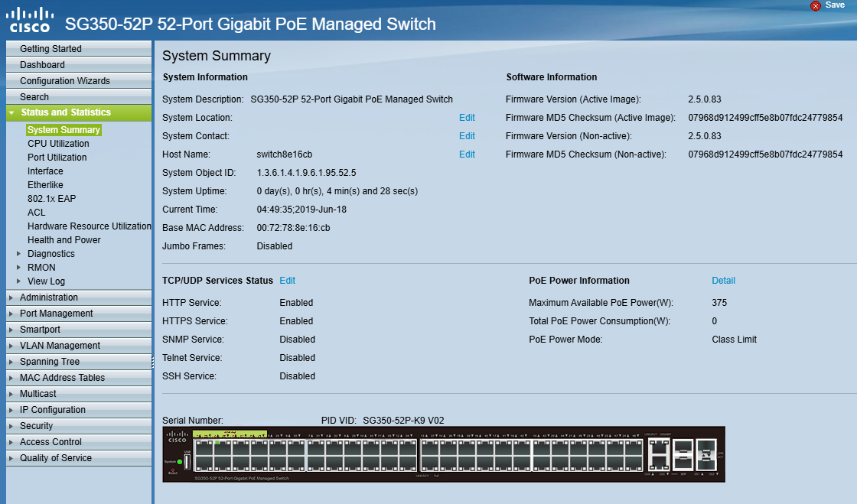Screen dimensions: 857x504
Task: Click the USB port on the switch image
Action: tap(187, 462)
